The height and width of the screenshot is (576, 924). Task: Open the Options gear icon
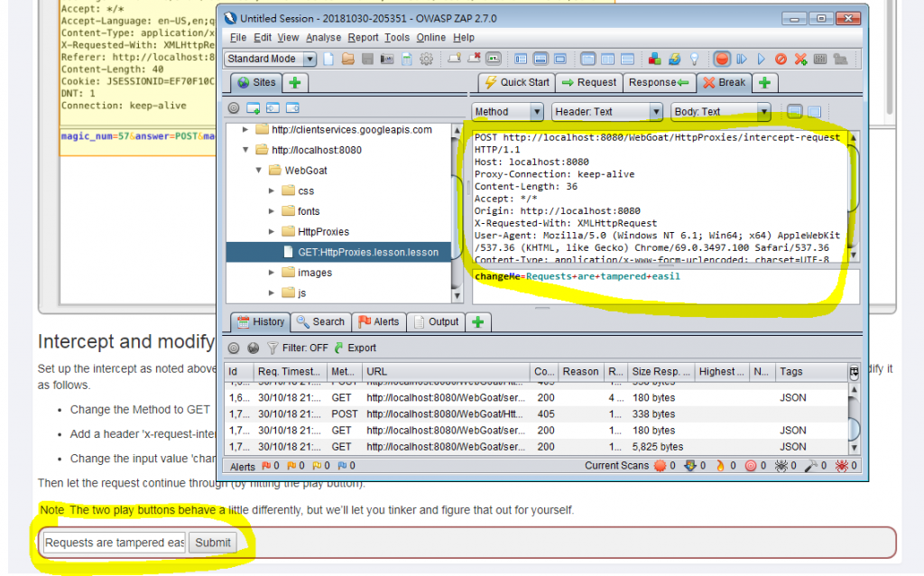426,59
